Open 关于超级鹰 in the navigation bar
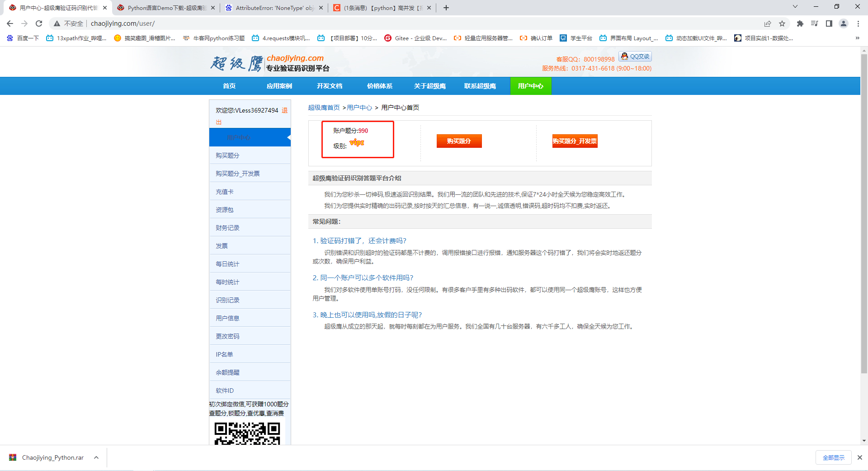 [x=430, y=86]
